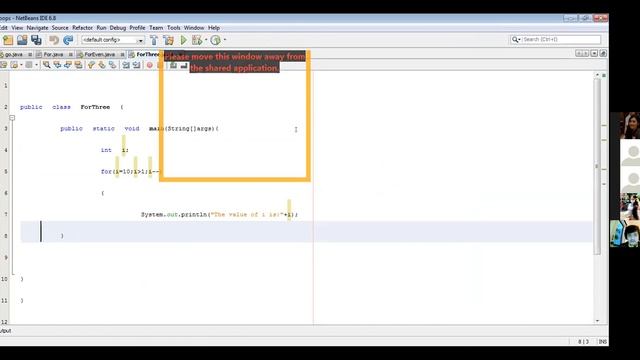
Task: Click the Find Next Occurrence editor icon
Action: point(68,65)
